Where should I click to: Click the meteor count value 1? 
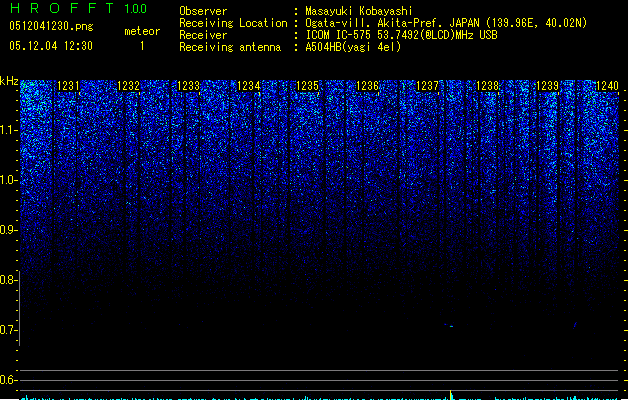tap(142, 46)
